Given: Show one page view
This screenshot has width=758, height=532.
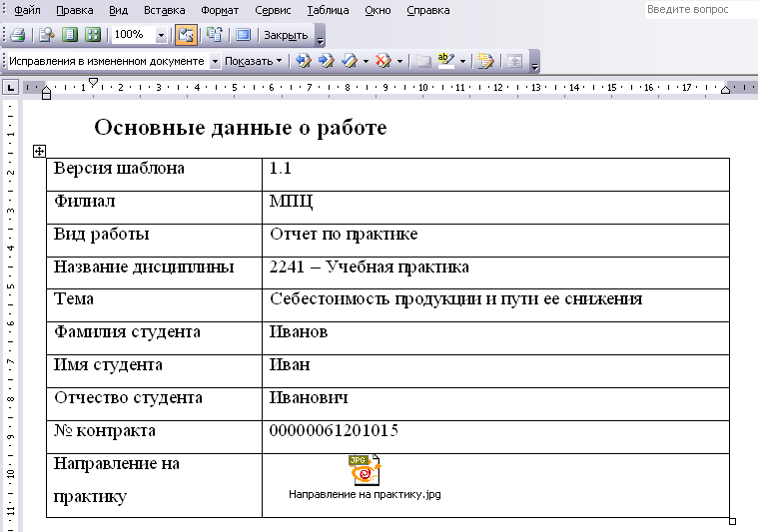Looking at the screenshot, I should click(70, 35).
